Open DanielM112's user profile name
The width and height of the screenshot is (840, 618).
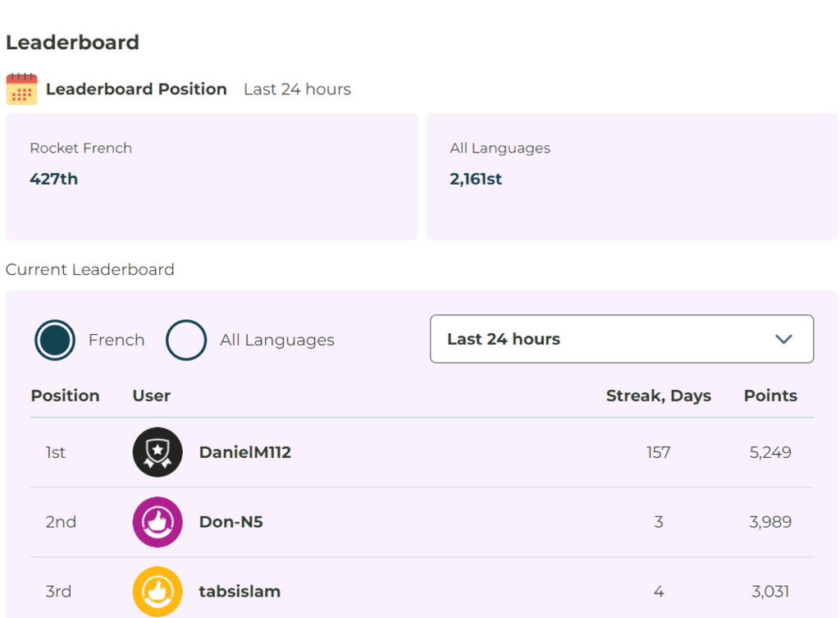point(244,452)
